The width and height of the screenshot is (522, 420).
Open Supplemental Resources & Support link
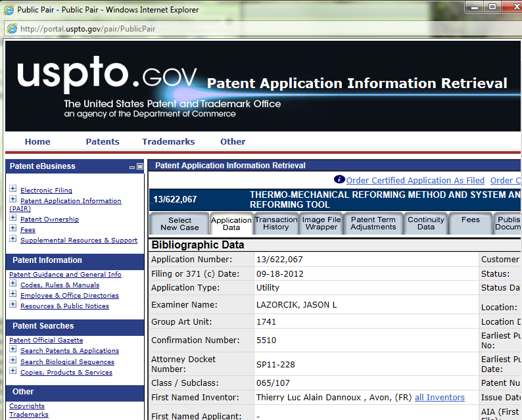(79, 240)
